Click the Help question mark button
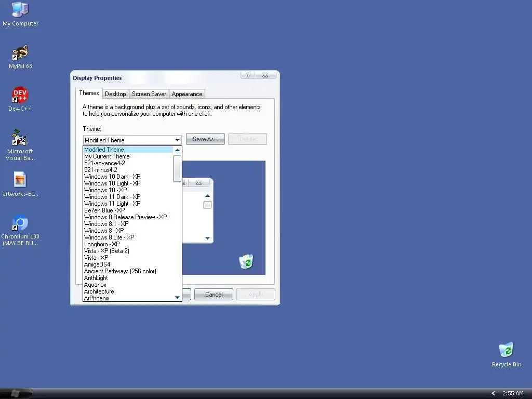 coord(248,75)
